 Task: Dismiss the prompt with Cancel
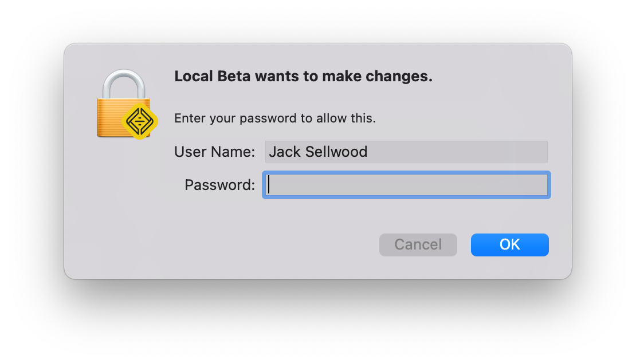pos(418,244)
